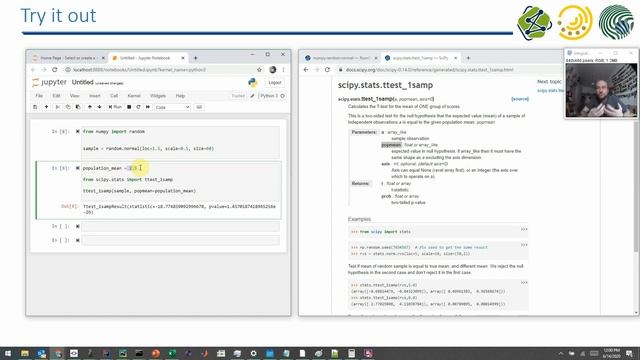Open File Explorer from the taskbar
This screenshot has width=640, height=360.
25,353
